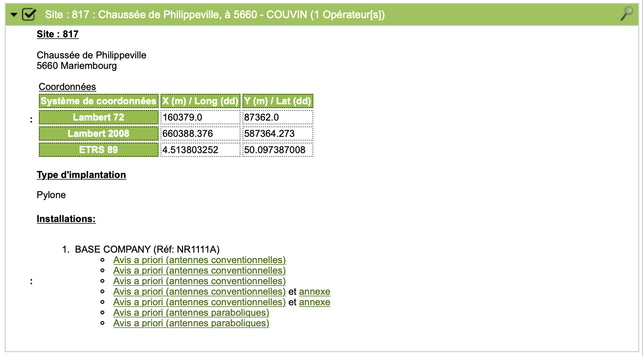Toggle the checkbox for Site 817
Screen dimensions: 644x356
[29, 15]
